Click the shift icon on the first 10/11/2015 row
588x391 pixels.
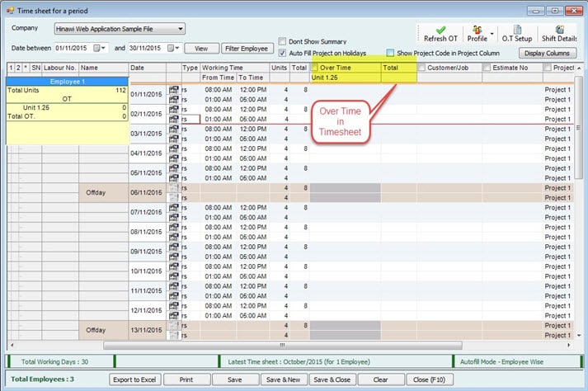click(174, 266)
